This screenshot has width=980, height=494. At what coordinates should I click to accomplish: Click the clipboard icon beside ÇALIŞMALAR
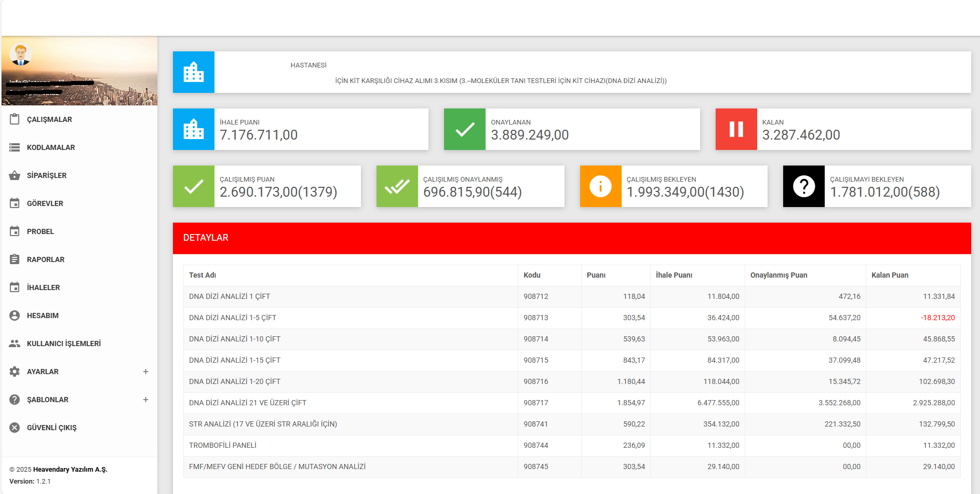point(15,119)
